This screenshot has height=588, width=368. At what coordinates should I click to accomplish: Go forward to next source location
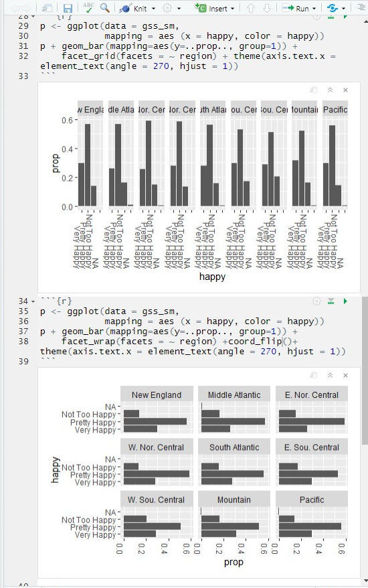[x=26, y=8]
